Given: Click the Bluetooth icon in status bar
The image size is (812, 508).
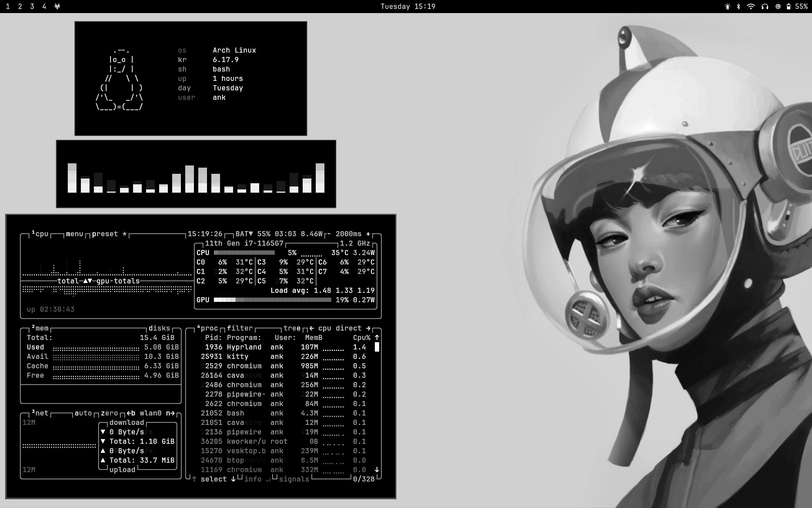Looking at the screenshot, I should point(738,7).
